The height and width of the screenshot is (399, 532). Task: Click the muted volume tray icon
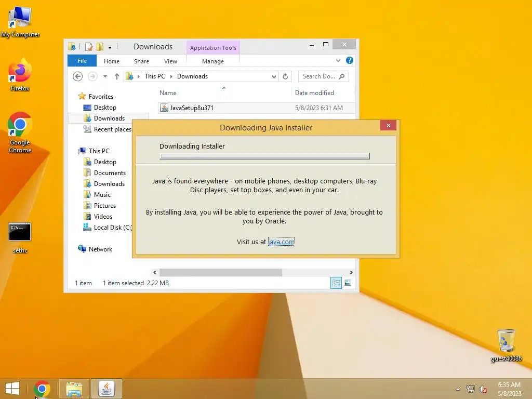pyautogui.click(x=483, y=389)
